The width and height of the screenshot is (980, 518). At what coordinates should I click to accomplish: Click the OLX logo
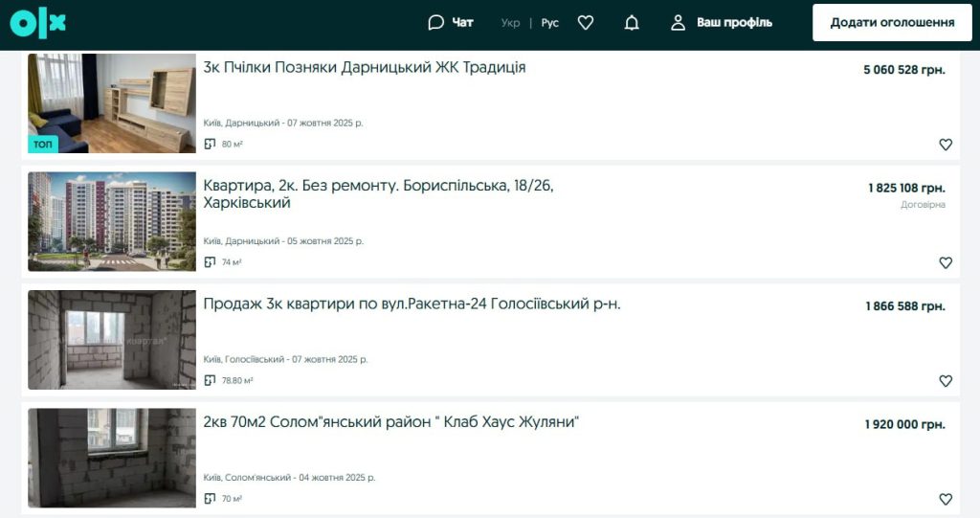click(38, 23)
